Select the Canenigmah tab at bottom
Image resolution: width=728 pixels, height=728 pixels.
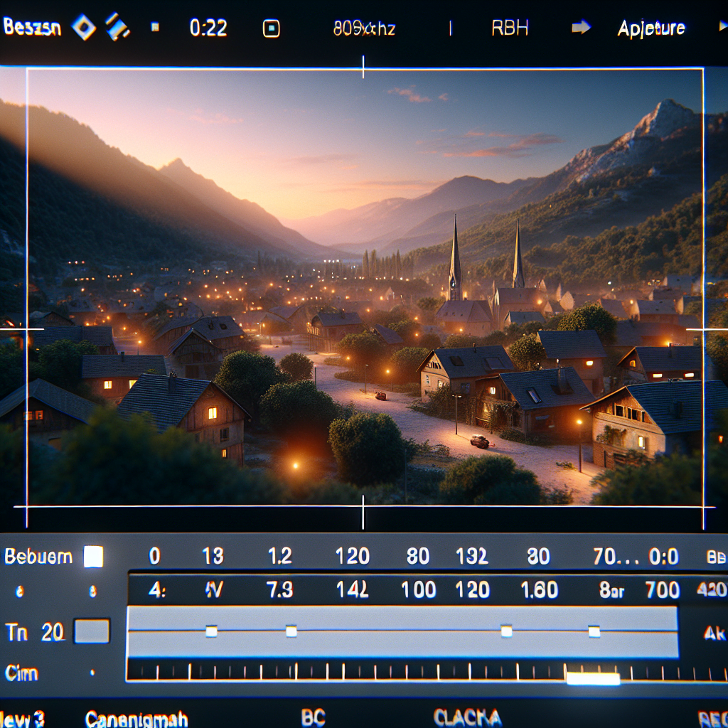click(x=136, y=719)
